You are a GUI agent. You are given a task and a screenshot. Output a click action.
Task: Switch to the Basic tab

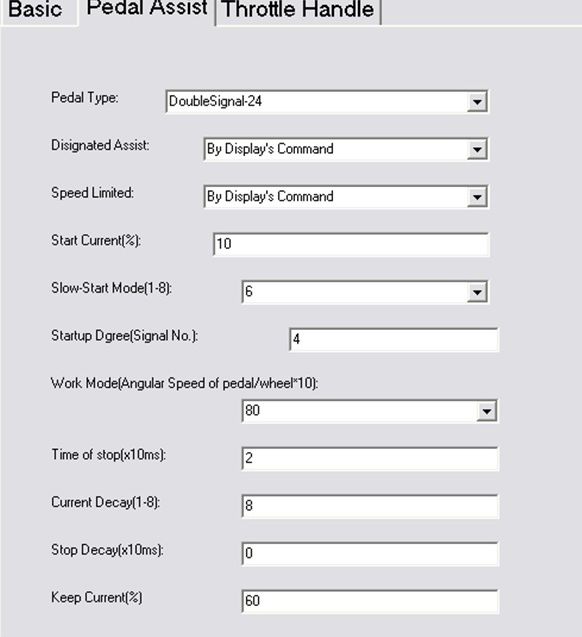pyautogui.click(x=36, y=11)
